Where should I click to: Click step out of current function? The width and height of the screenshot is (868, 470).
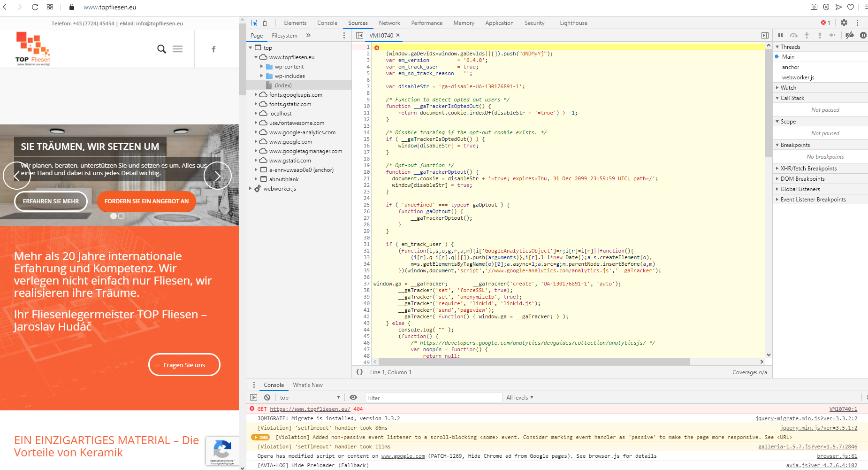[x=820, y=35]
